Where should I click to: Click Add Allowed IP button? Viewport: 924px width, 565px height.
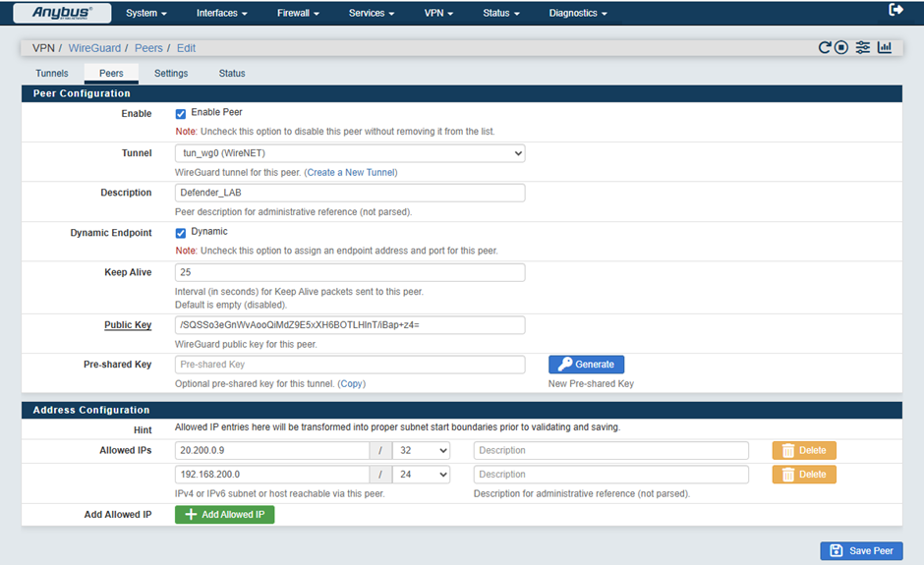[224, 515]
